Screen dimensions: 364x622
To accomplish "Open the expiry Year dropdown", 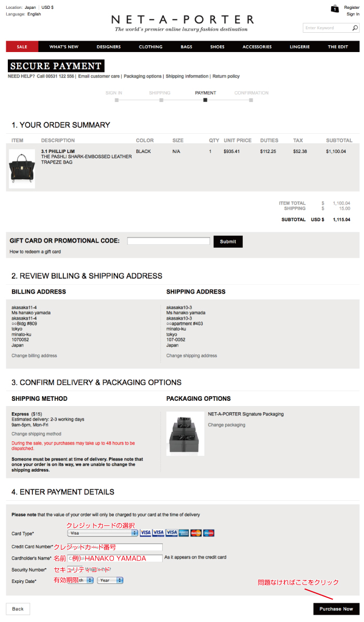I will 110,580.
